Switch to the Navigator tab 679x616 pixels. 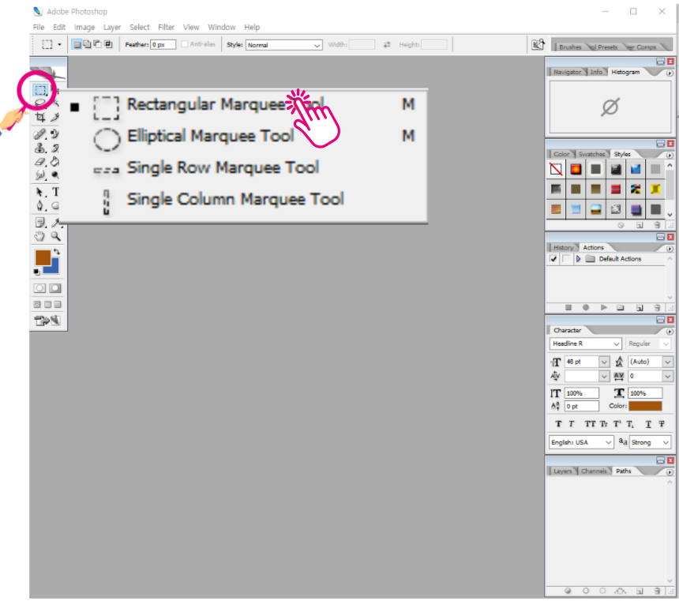[567, 72]
